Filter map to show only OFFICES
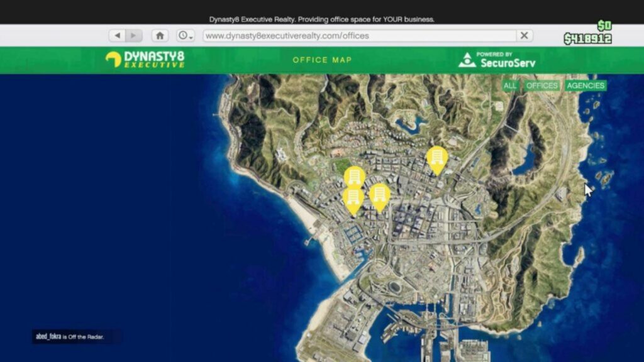The width and height of the screenshot is (644, 362). click(542, 85)
